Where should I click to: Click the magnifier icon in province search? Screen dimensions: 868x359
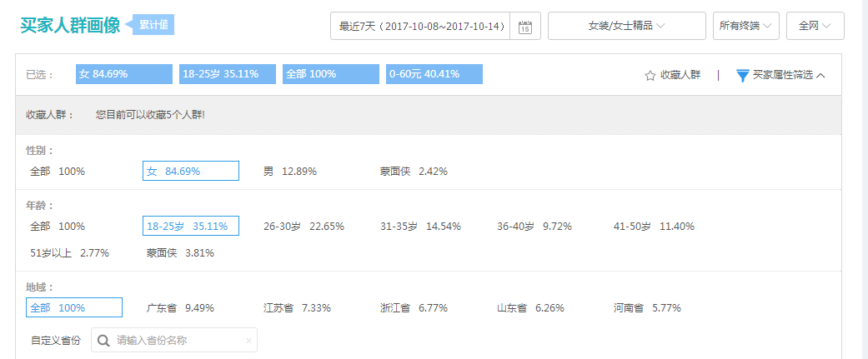(103, 341)
